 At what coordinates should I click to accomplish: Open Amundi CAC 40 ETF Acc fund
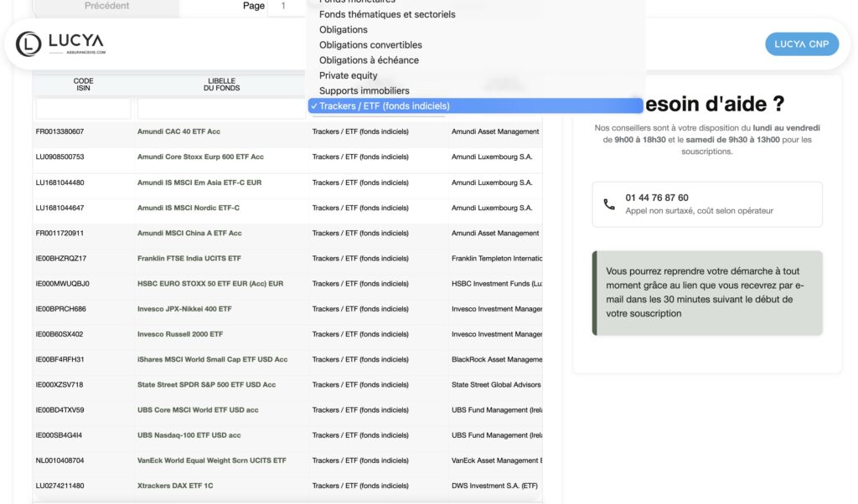click(178, 131)
